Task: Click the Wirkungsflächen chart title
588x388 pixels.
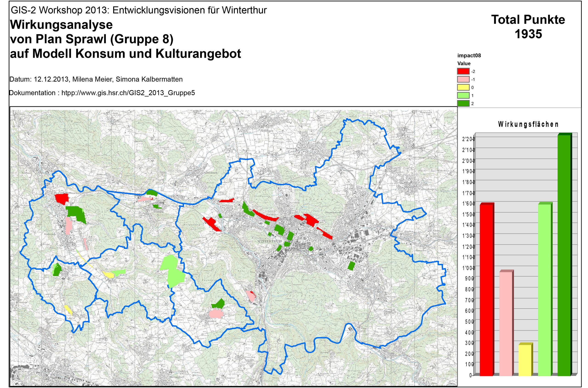Action: pos(528,124)
